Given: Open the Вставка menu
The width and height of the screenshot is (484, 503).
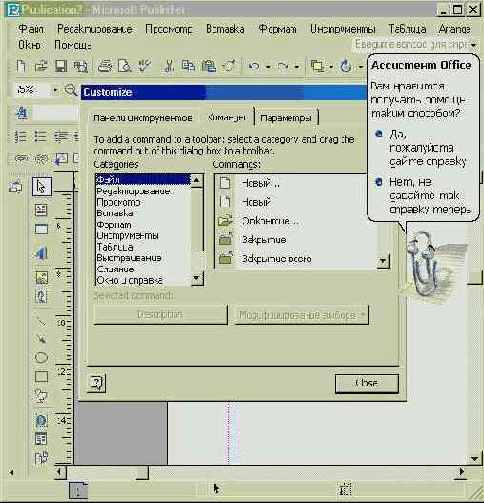Looking at the screenshot, I should 225,29.
